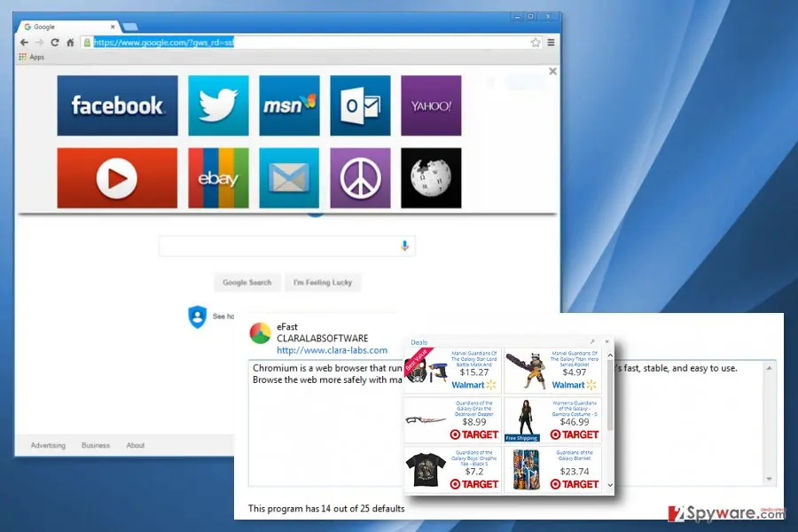Open the eBay tile
Viewport: 798px width, 532px height.
coord(218,178)
